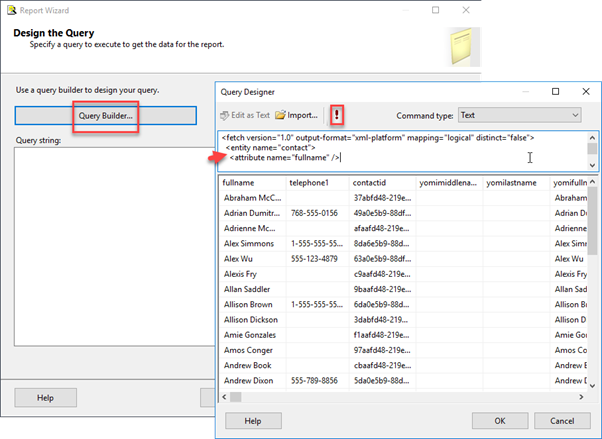Screen dimensions: 602x439
Task: Click the Adrienne Mc... fullname cell
Action: (253, 229)
